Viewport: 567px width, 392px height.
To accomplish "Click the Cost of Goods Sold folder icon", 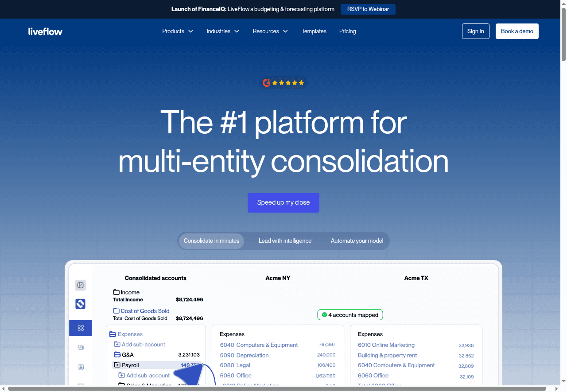I will 117,311.
